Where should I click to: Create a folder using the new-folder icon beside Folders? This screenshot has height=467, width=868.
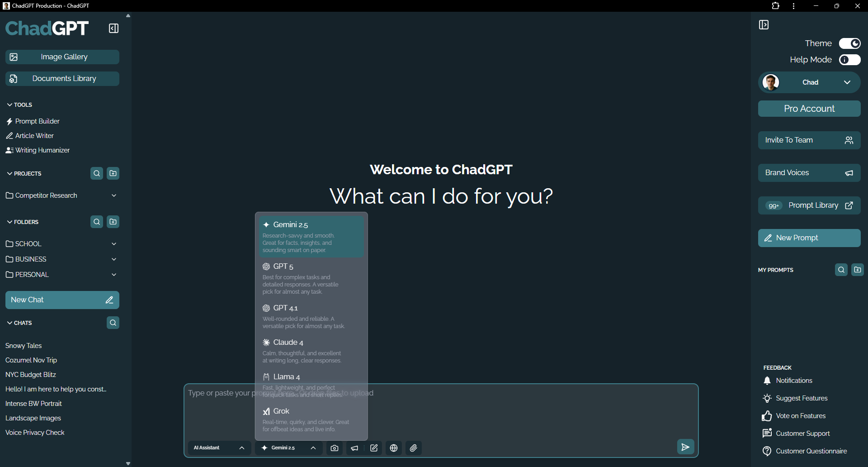tap(113, 222)
